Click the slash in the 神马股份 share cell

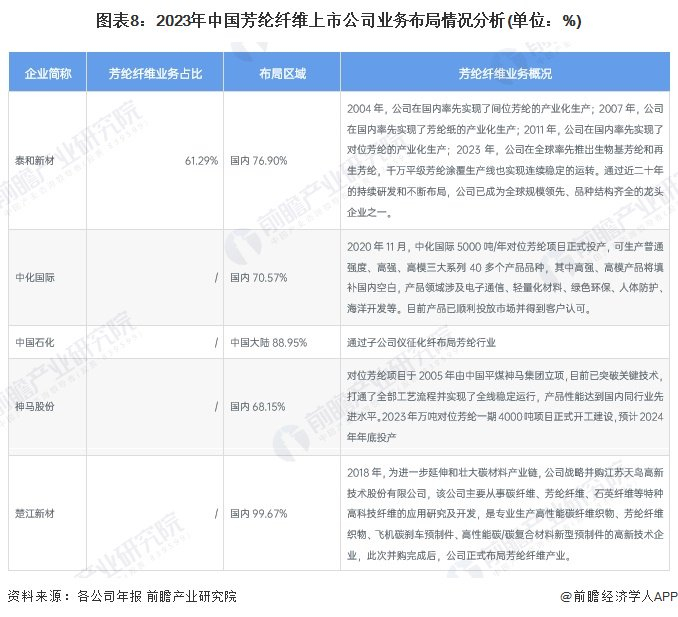(216, 406)
